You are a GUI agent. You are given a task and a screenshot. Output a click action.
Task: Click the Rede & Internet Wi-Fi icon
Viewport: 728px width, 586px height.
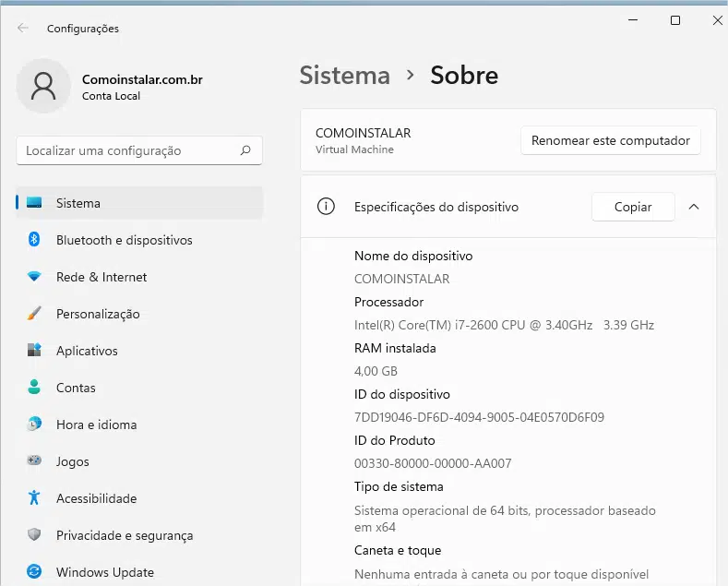coord(34,277)
